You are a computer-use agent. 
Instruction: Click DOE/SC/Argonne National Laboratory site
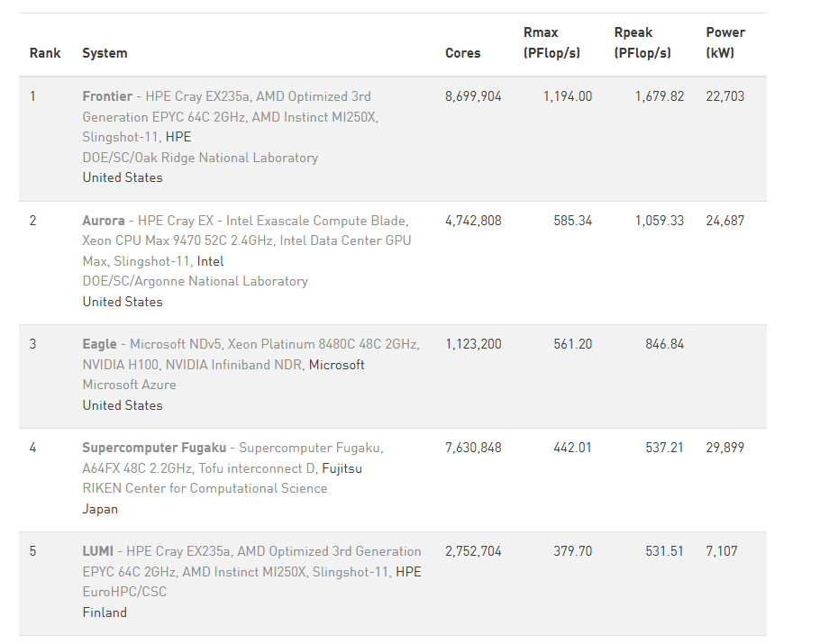tap(195, 281)
